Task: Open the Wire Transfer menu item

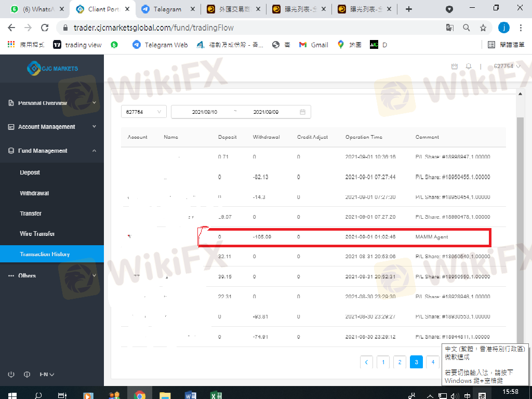Action: (x=37, y=234)
